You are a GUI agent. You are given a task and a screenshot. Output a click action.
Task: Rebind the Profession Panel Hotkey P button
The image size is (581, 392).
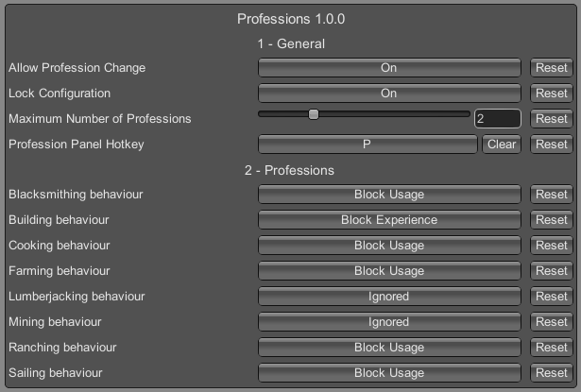coord(367,145)
